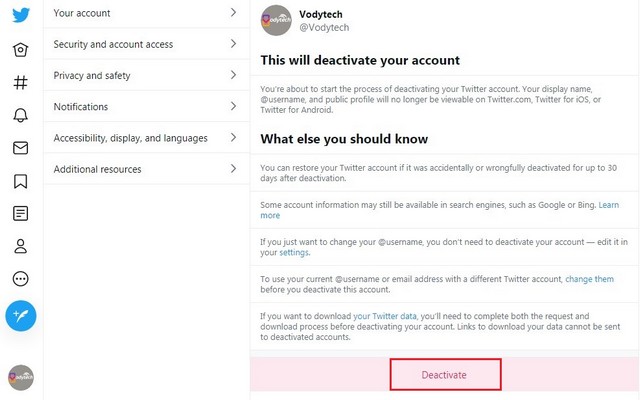Click the 'change them' link
This screenshot has height=400, width=640.
tap(589, 279)
